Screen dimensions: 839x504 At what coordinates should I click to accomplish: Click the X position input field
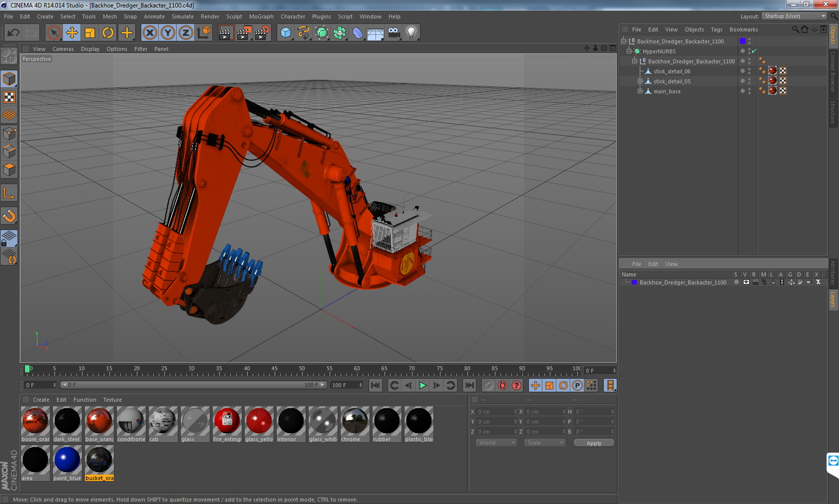tap(497, 412)
